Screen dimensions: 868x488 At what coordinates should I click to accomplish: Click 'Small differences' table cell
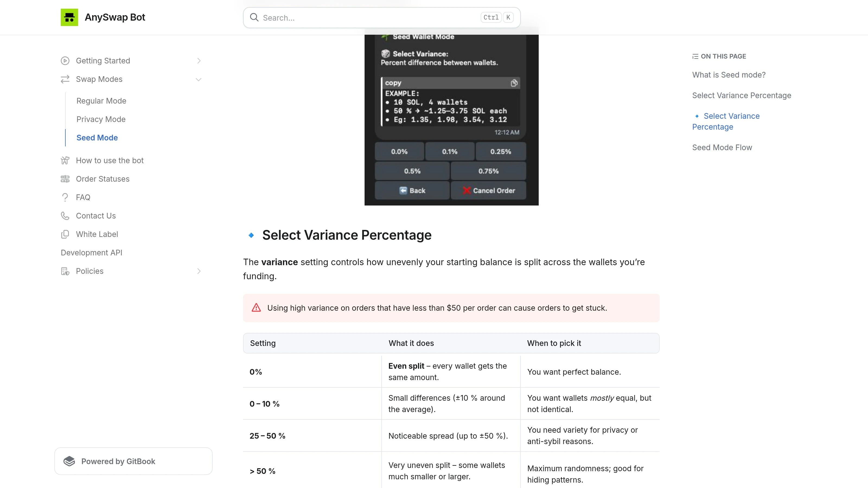tap(451, 403)
